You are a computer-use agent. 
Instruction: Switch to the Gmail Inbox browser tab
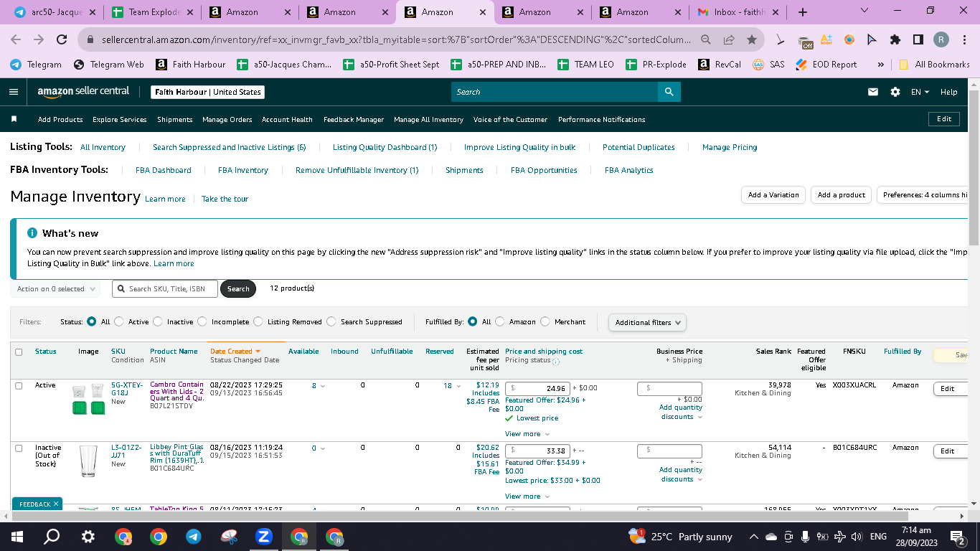pos(738,12)
